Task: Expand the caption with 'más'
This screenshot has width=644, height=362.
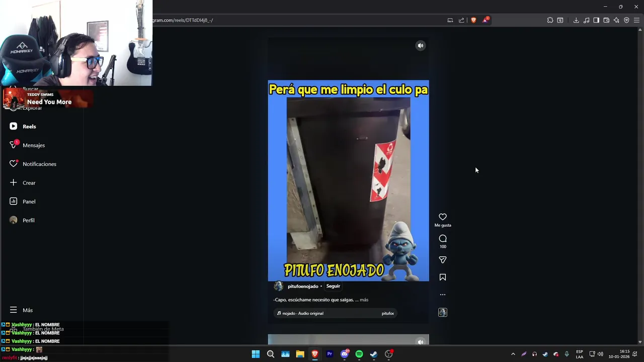Action: pos(364,300)
